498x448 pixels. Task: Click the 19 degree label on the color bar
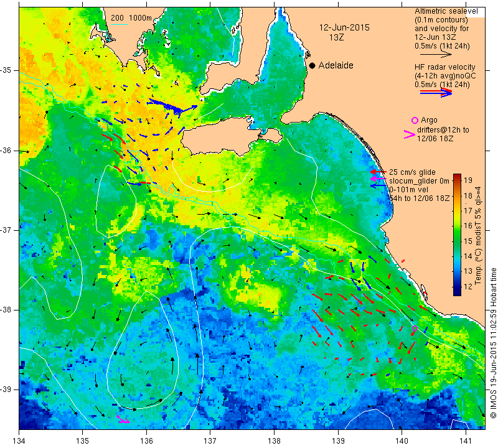point(468,180)
